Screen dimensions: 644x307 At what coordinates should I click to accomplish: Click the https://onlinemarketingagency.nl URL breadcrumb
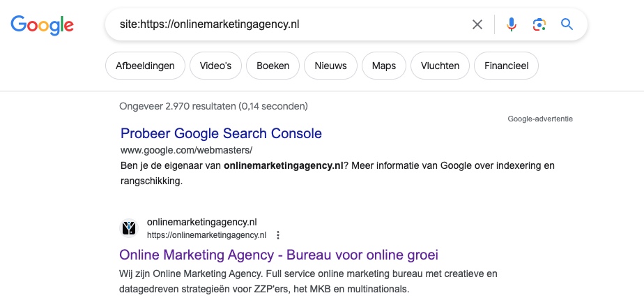pyautogui.click(x=206, y=235)
